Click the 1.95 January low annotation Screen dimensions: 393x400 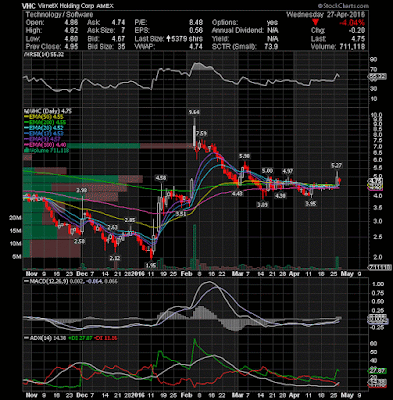[x=151, y=265]
